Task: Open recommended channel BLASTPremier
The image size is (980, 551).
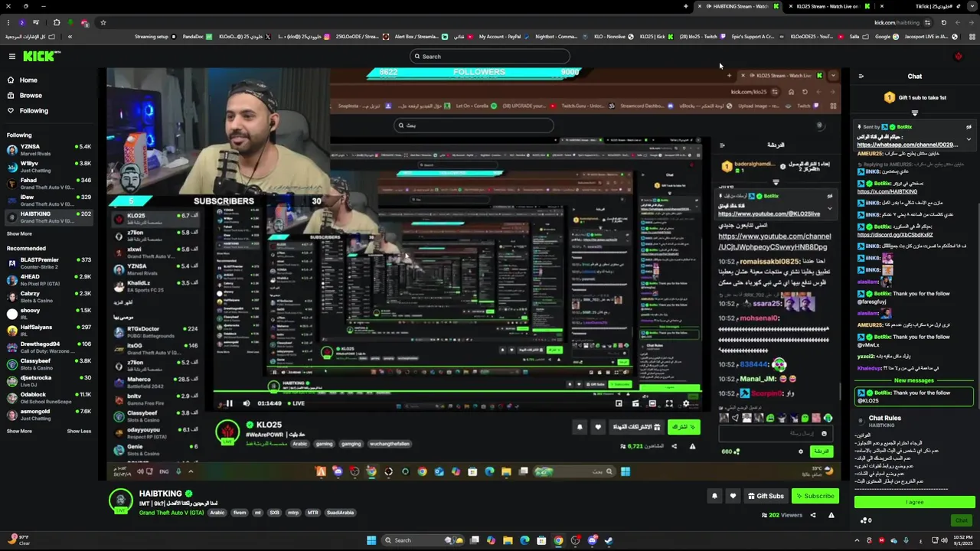Action: click(49, 262)
